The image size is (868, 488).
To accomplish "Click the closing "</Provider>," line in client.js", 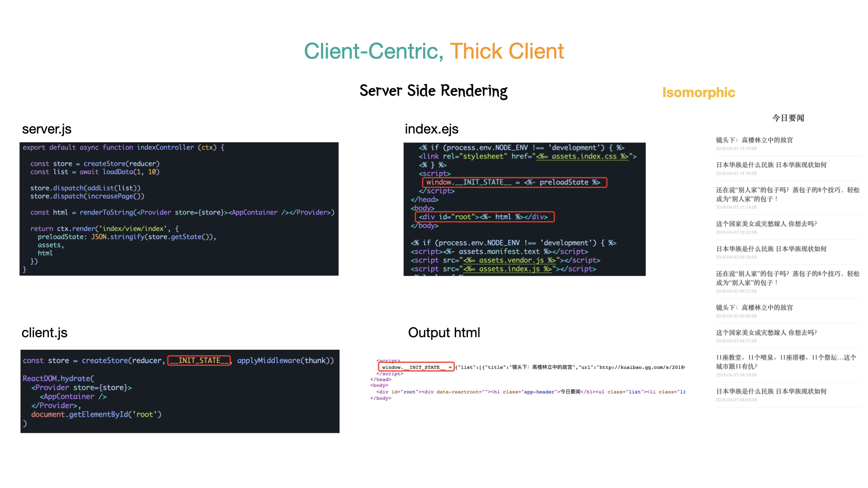I will (x=56, y=406).
